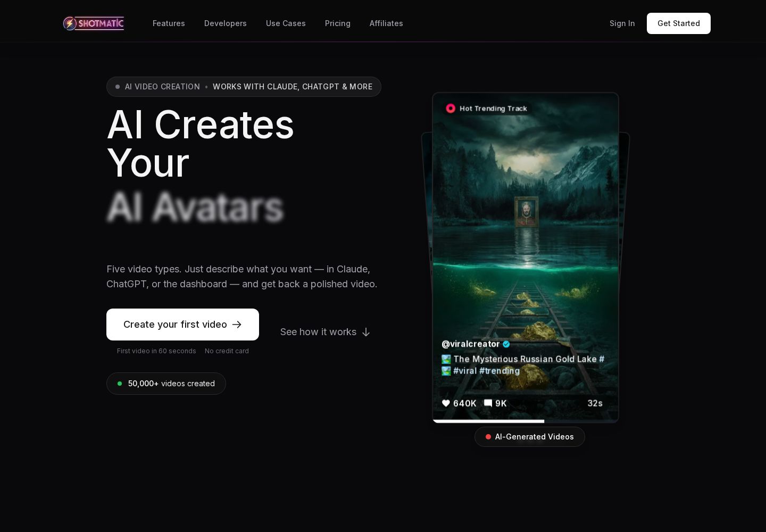Click the AI Video Creation pill badge
This screenshot has width=766, height=532.
click(244, 87)
